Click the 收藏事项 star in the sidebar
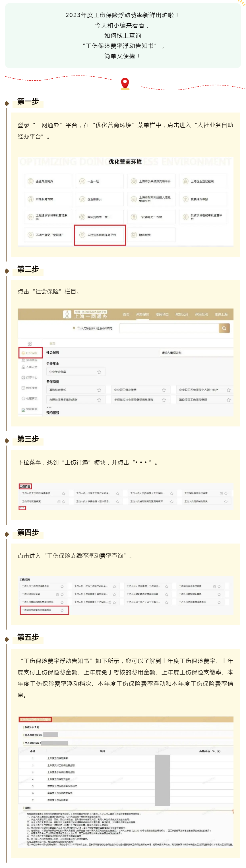Image resolution: width=246 pixels, height=868 pixels. [23, 398]
